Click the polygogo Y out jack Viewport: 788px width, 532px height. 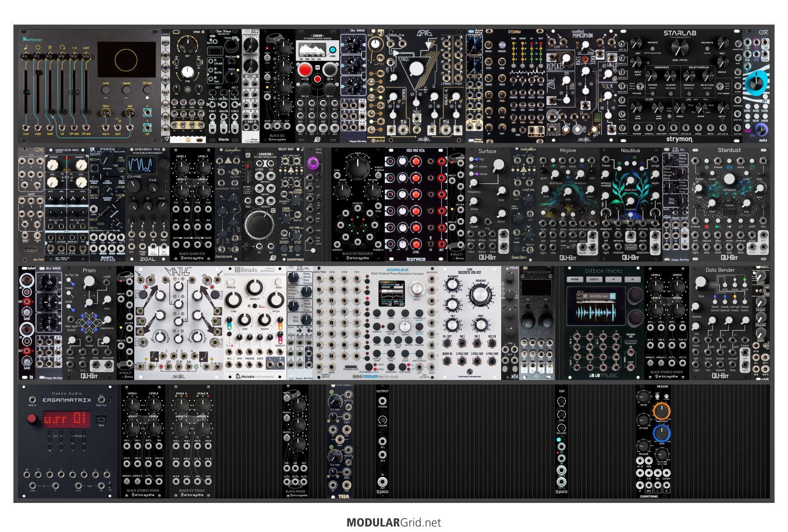[x=147, y=127]
